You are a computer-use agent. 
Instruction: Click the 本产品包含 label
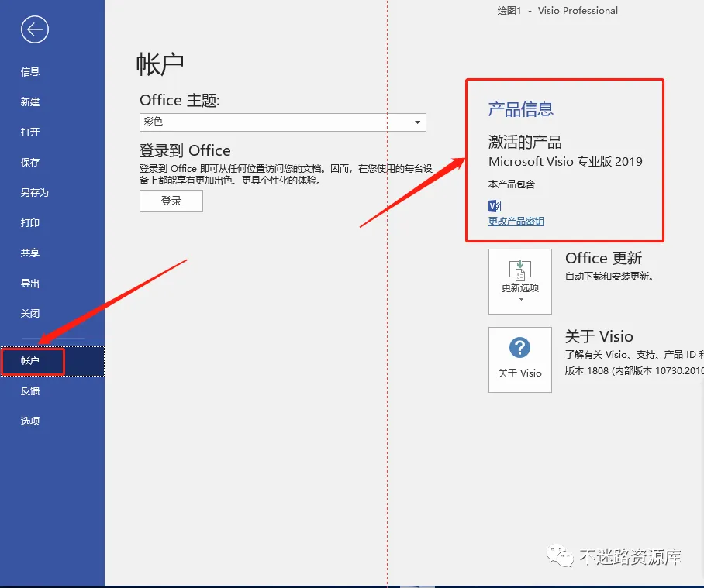tap(512, 184)
